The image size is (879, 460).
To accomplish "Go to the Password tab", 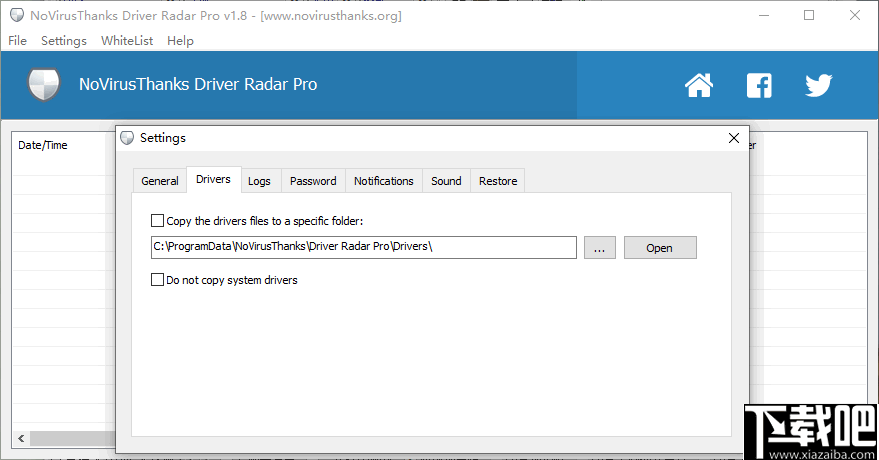I will (313, 181).
